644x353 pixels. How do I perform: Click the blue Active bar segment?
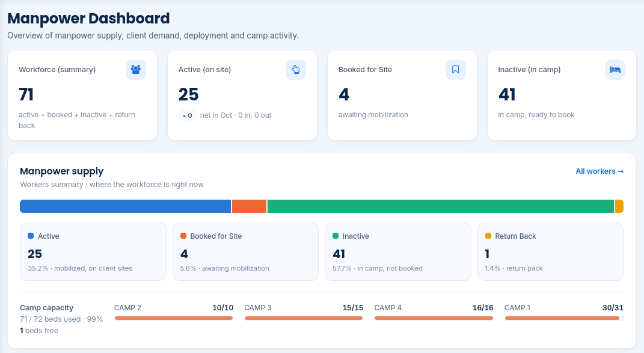coord(125,206)
